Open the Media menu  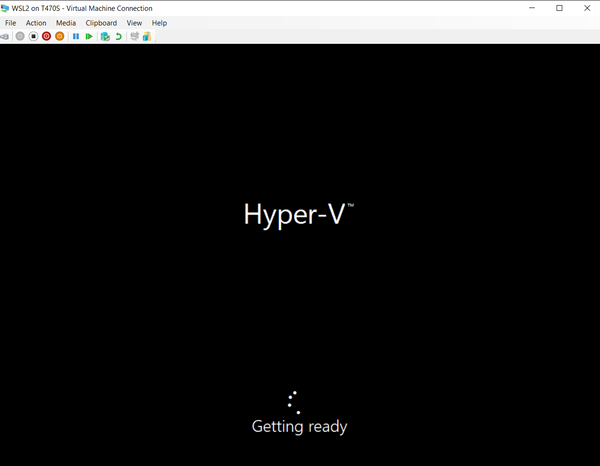[65, 23]
